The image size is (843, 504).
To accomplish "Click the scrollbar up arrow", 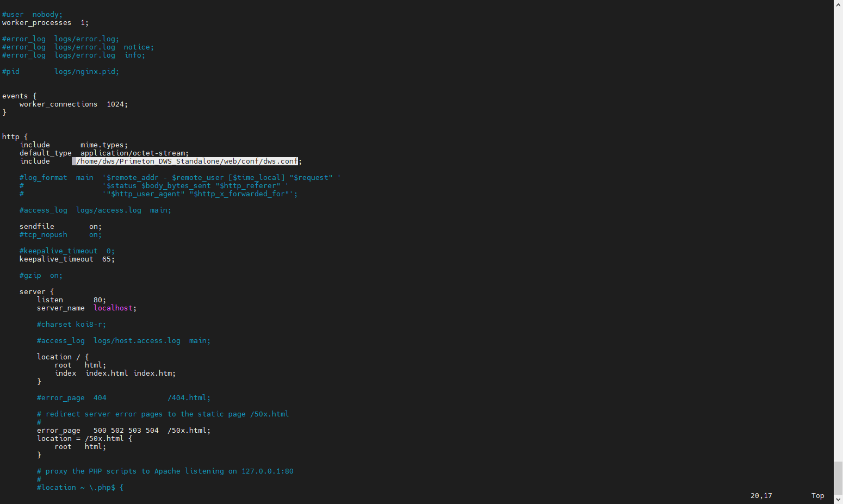I will [838, 4].
